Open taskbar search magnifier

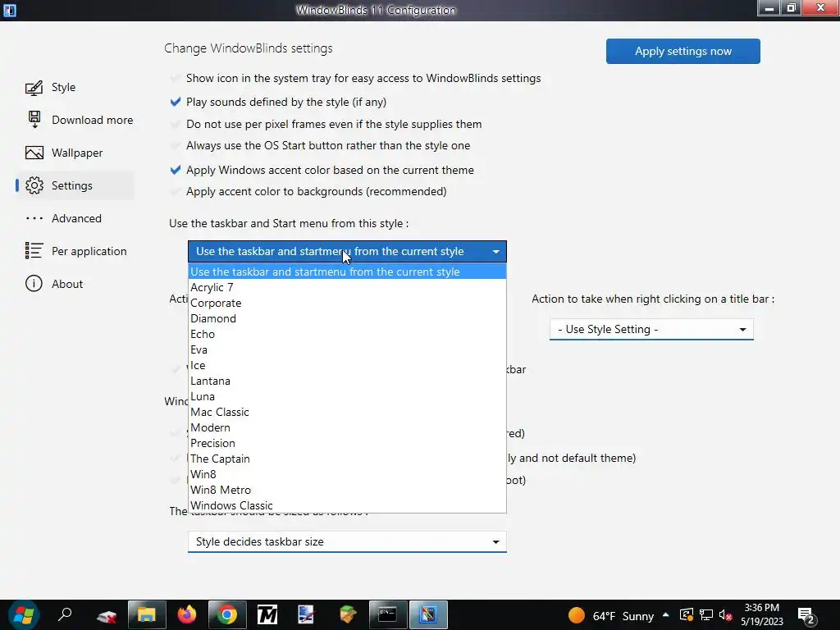[x=66, y=614]
